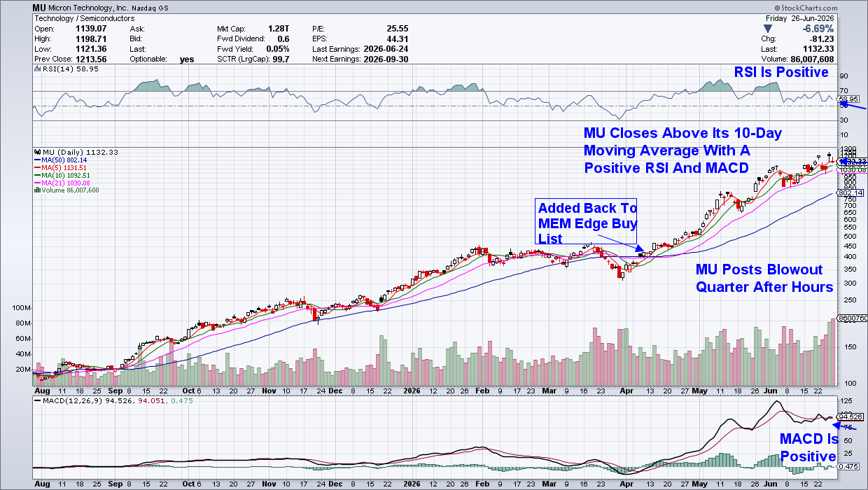Click the Open value 1139.07
This screenshot has width=868, height=490.
(x=92, y=29)
